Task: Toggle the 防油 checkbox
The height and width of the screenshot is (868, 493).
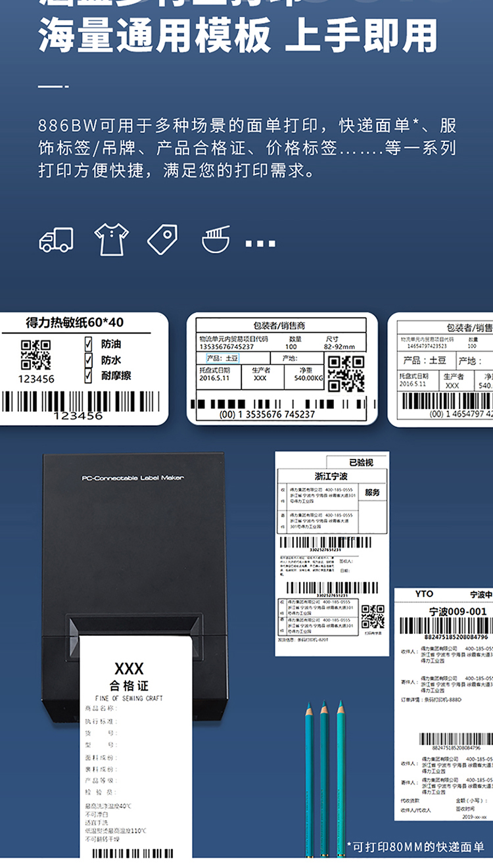Action: click(89, 344)
